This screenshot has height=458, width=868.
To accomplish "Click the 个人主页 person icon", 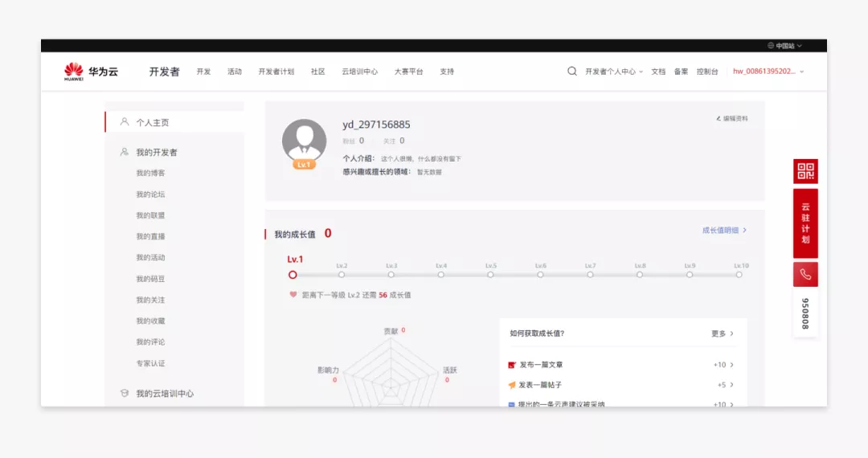I will tap(125, 122).
